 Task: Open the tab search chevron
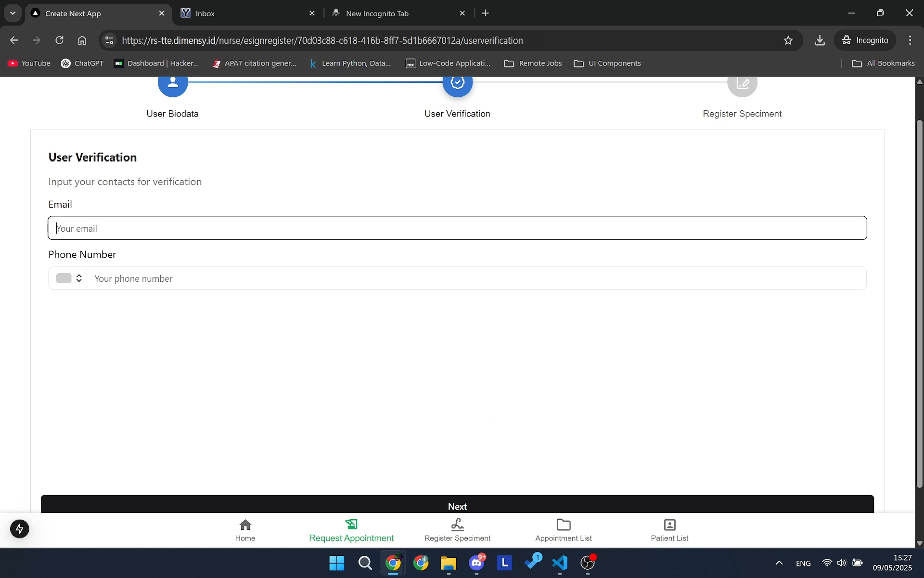(x=13, y=13)
